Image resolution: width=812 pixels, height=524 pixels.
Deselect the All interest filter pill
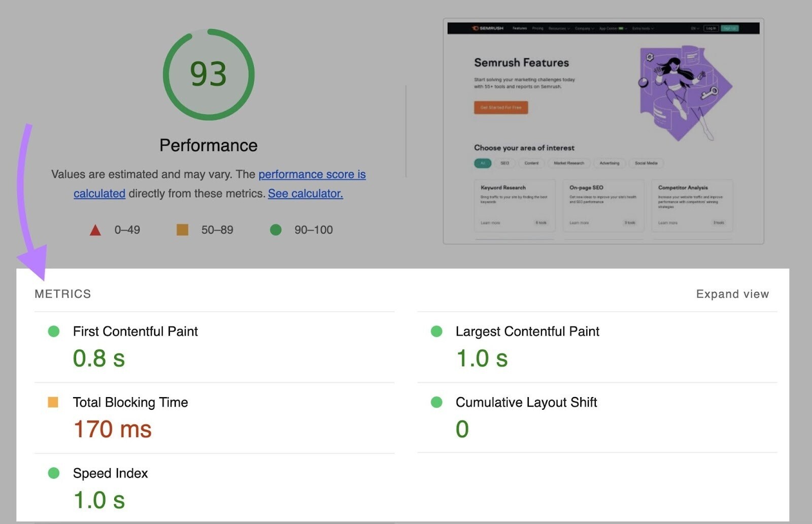(483, 163)
